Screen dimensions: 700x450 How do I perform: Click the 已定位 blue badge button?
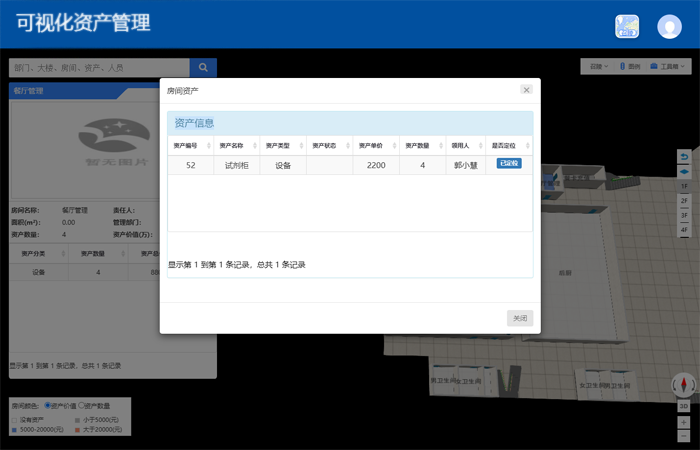(x=509, y=163)
